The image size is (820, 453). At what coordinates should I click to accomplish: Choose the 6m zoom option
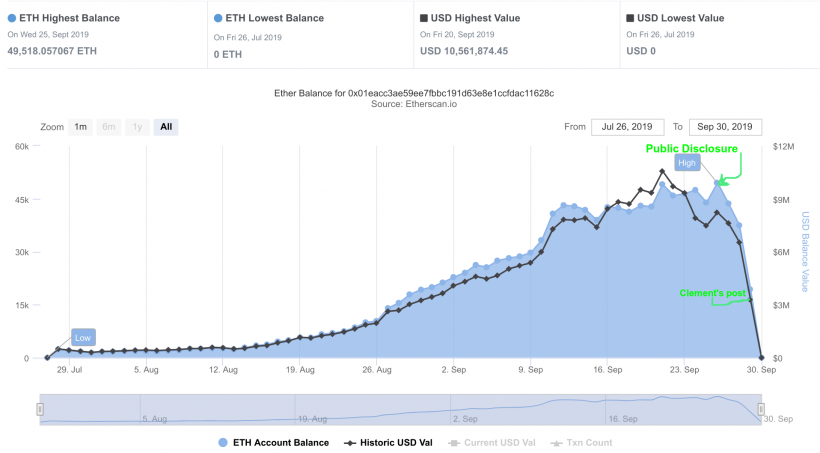(108, 127)
